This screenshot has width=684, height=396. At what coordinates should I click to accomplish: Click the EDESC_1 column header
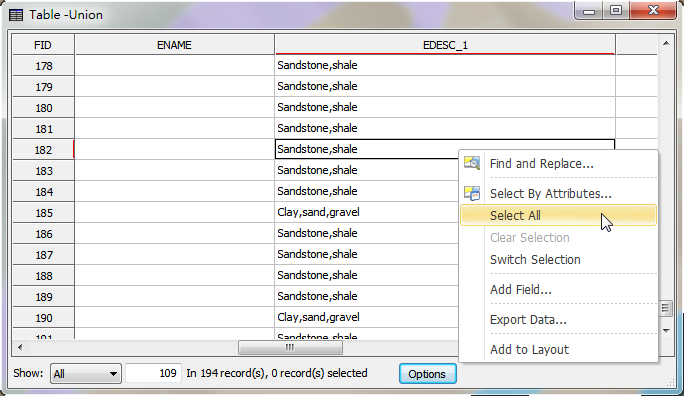[445, 45]
